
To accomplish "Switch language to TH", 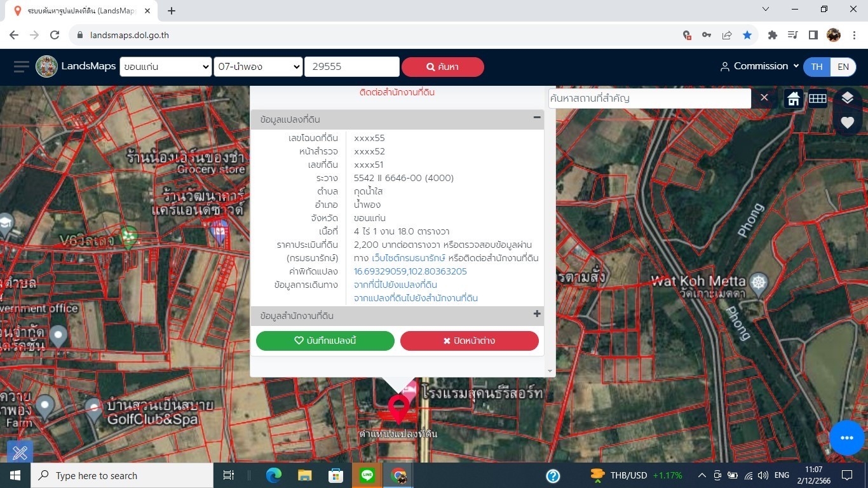I will click(817, 67).
